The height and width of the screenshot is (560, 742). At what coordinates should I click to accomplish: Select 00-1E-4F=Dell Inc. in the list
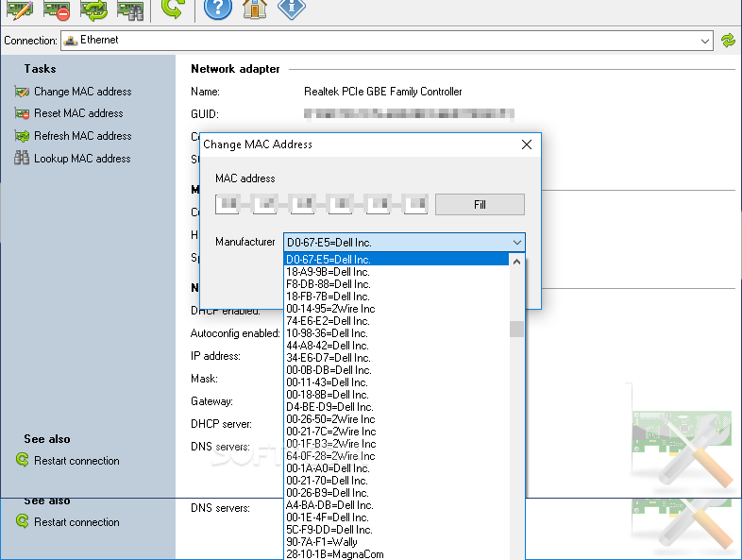(x=396, y=518)
